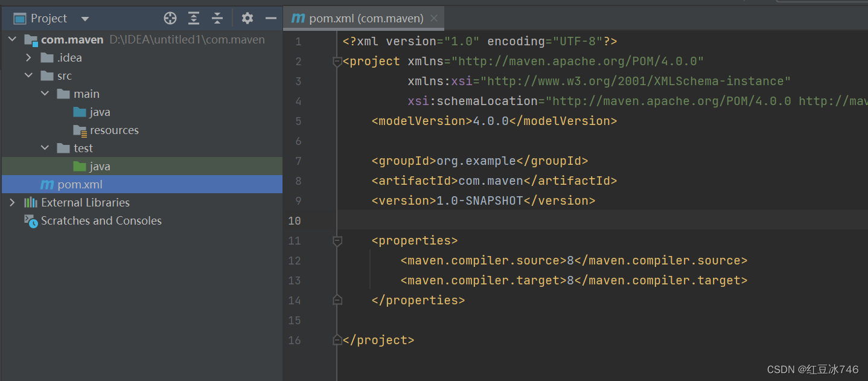Click the xsi:schemaLocation attribute on line 4

pyautogui.click(x=473, y=101)
